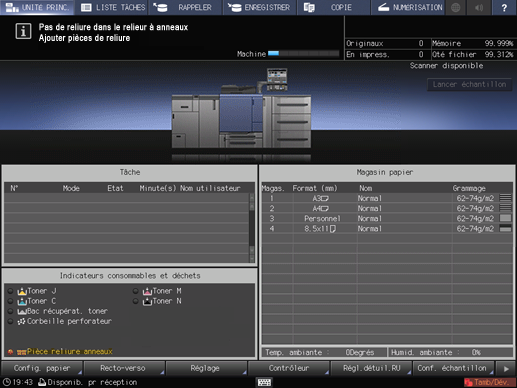
Task: Click Corbeille perforateur indicator dot
Action: (x=10, y=321)
